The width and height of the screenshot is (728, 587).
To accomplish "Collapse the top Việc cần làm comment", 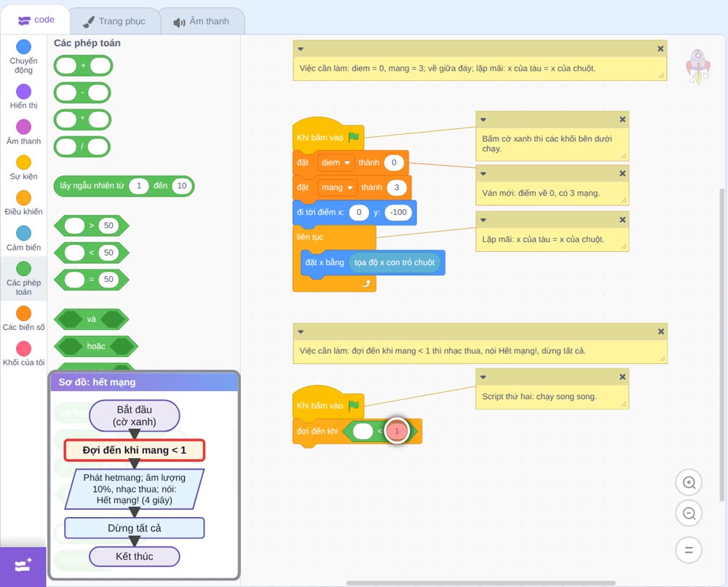I will [x=301, y=49].
